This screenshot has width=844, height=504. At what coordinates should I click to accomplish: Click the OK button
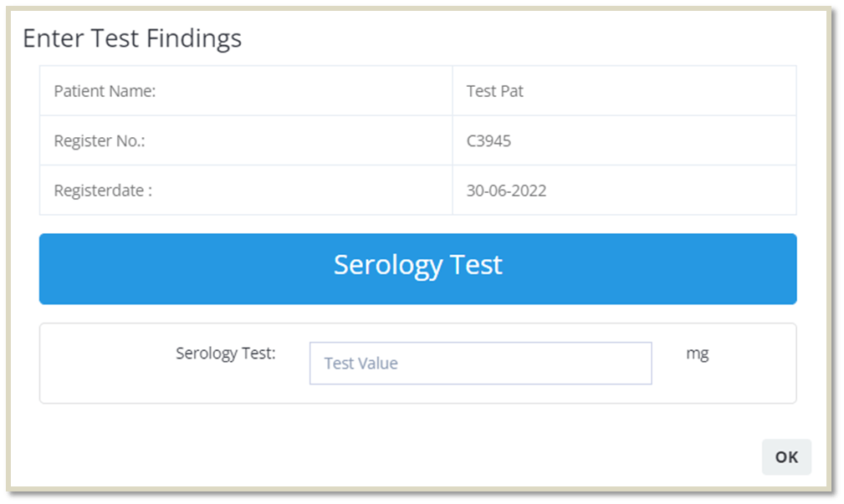786,456
